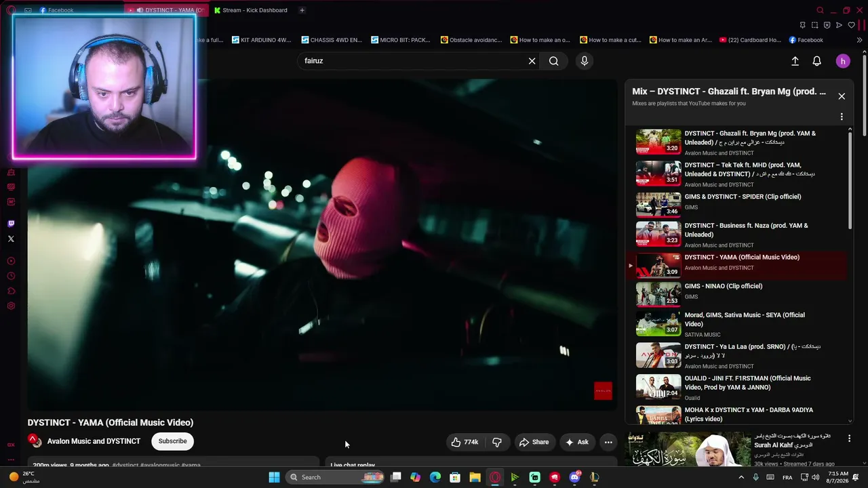Click the video player to pause playback

click(x=321, y=244)
